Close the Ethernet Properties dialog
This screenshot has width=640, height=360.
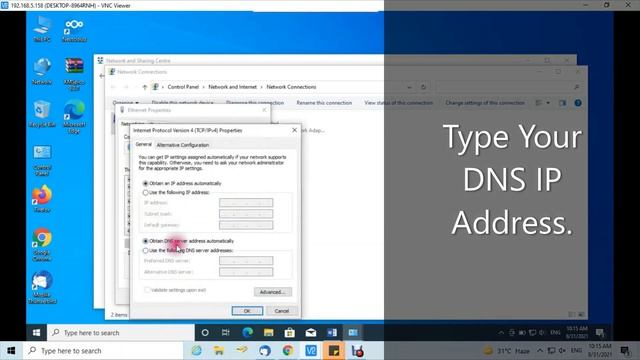[264, 110]
